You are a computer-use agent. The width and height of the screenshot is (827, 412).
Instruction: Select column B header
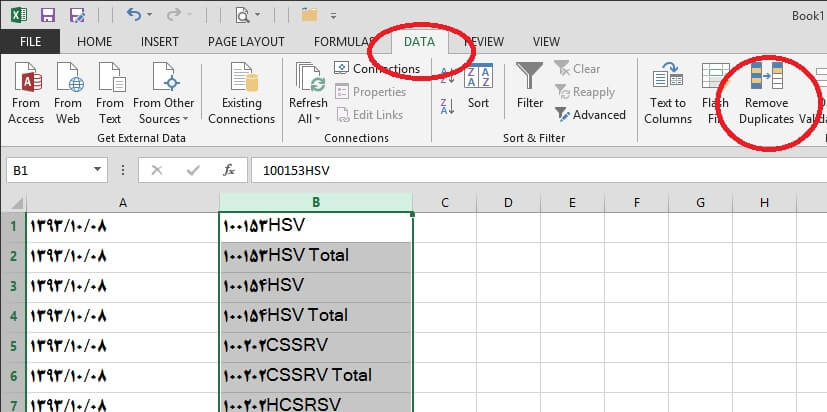(315, 203)
